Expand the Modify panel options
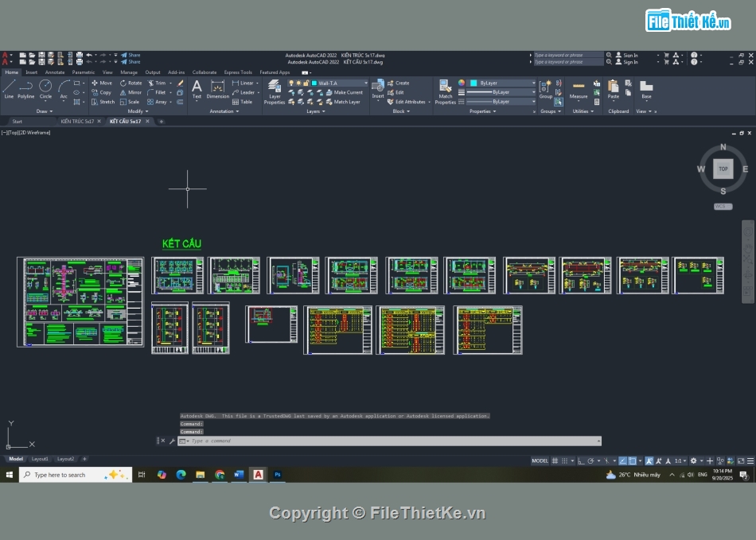The image size is (756, 540). (136, 111)
